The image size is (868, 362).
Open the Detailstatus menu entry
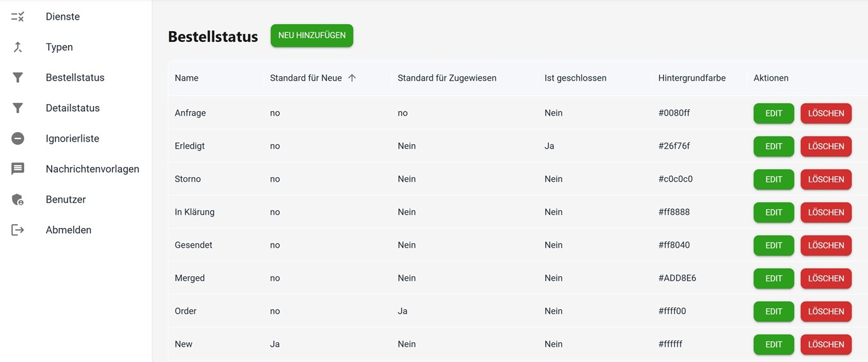[72, 108]
